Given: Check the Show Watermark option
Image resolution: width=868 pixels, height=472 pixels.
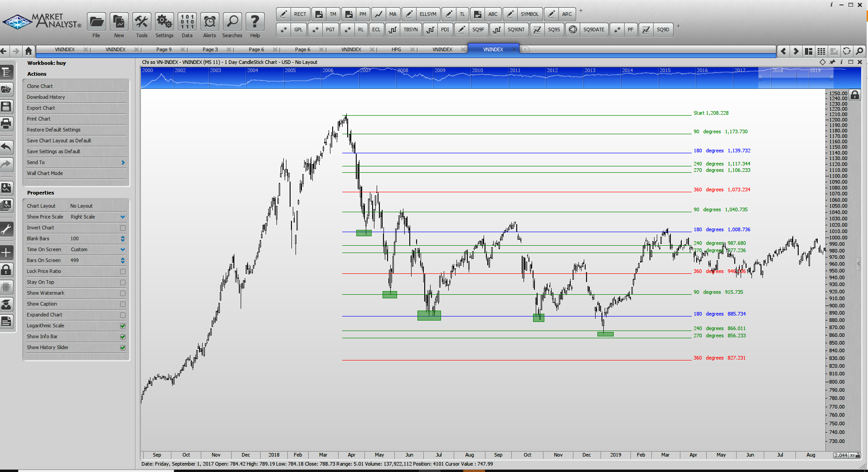Looking at the screenshot, I should (123, 293).
